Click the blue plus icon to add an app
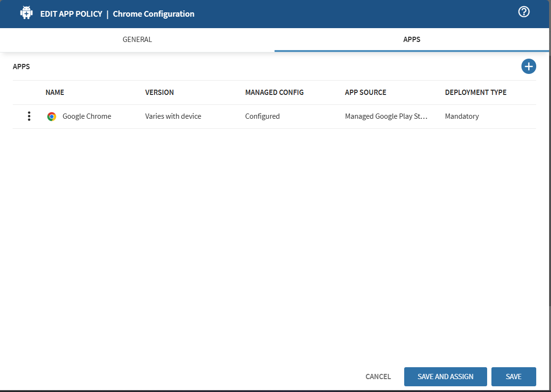551x392 pixels. [528, 66]
